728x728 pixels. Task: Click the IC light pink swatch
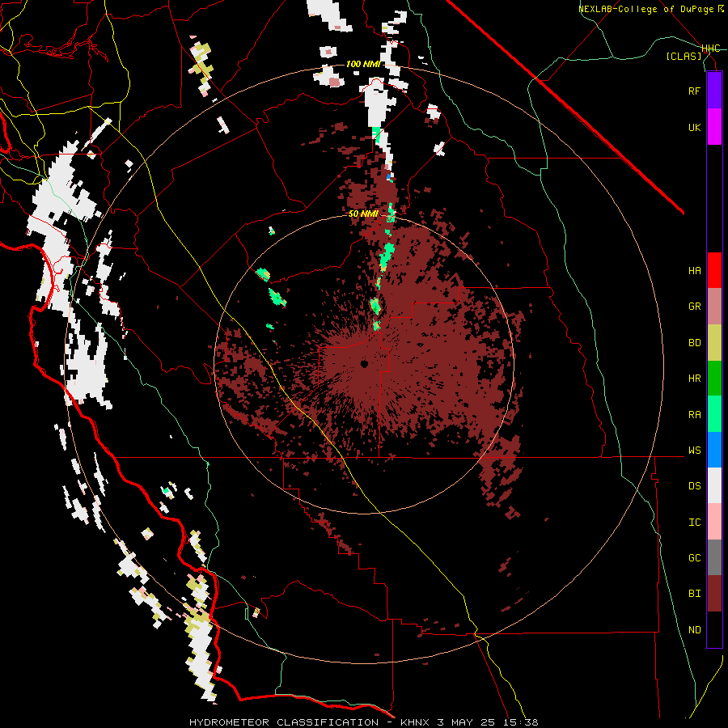coord(714,522)
